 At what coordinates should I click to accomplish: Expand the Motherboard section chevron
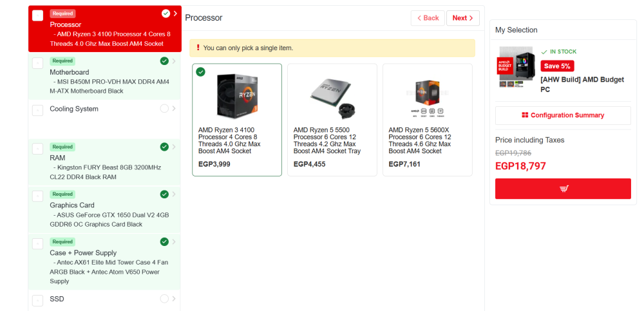click(x=174, y=61)
